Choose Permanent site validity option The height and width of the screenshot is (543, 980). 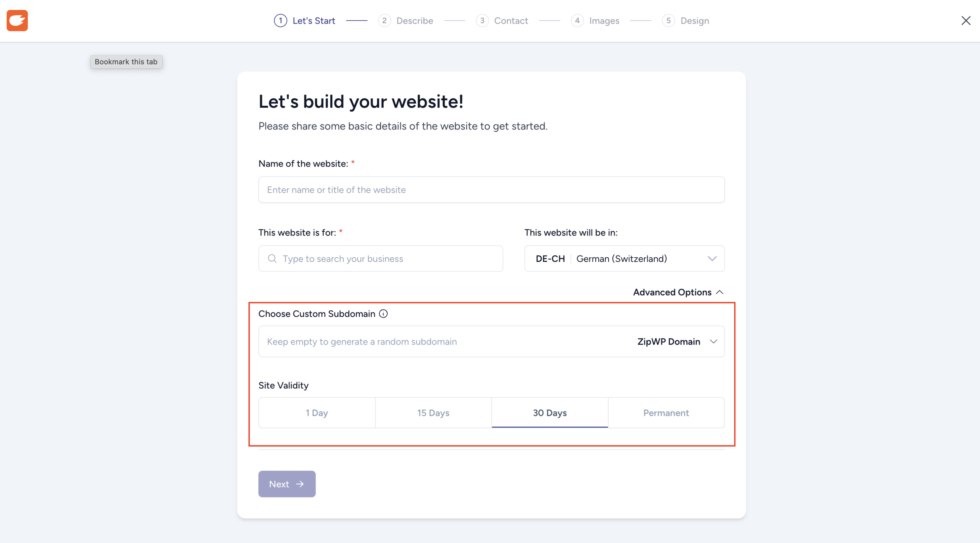(x=666, y=413)
